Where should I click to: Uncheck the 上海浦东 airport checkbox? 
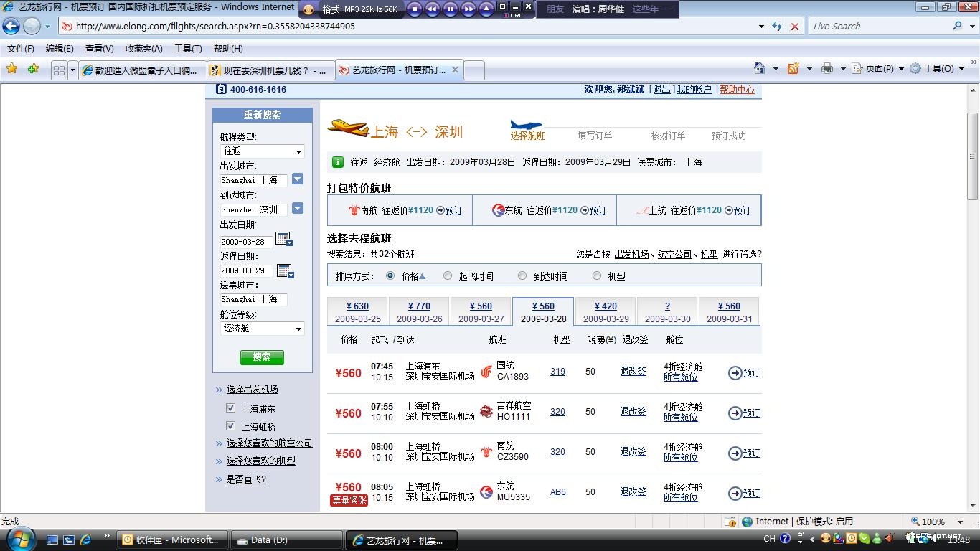coord(231,408)
